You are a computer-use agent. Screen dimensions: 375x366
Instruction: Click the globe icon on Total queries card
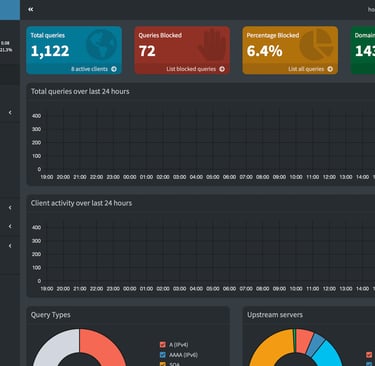[x=102, y=45]
